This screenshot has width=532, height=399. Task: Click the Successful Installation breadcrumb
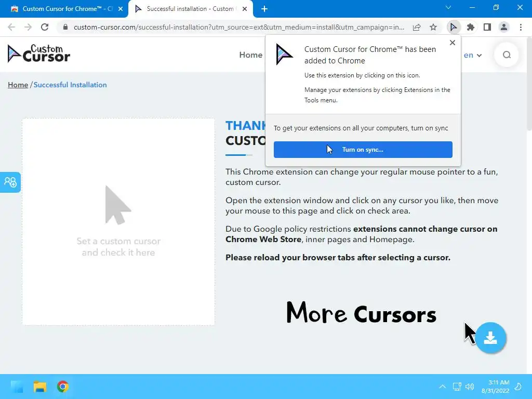pos(70,85)
